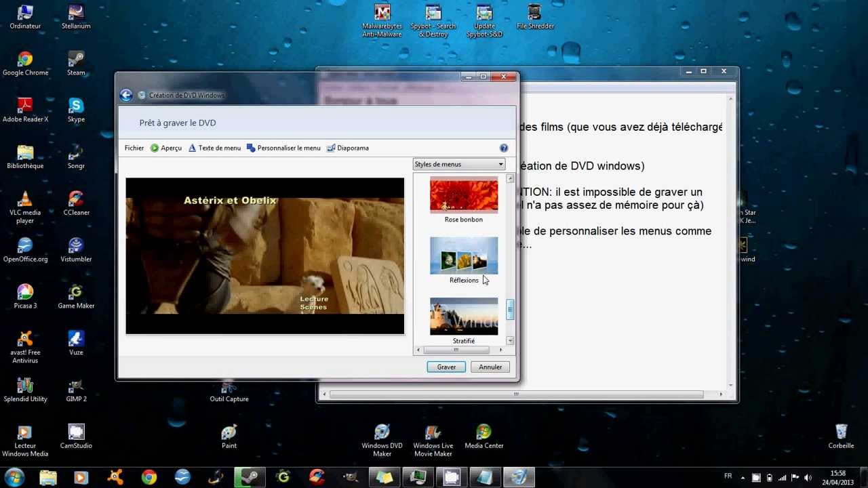This screenshot has width=868, height=488.
Task: Click the styles list vertical scrollbar thumb
Action: pyautogui.click(x=510, y=310)
